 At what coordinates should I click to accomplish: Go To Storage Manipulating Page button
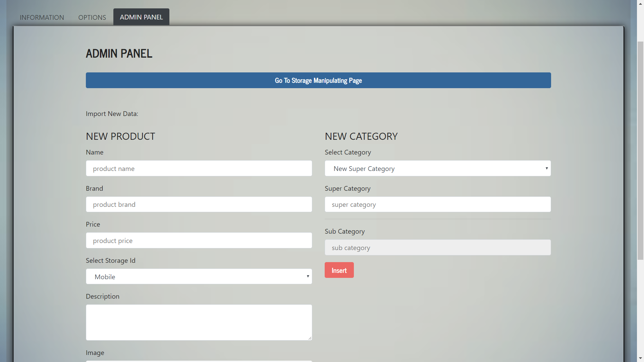(x=318, y=80)
